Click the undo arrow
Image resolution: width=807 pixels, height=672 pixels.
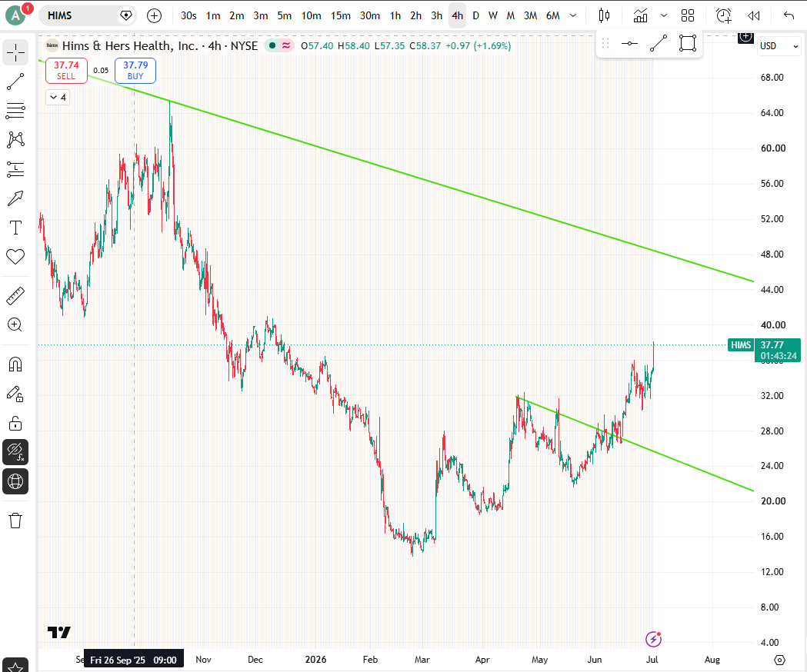[789, 15]
